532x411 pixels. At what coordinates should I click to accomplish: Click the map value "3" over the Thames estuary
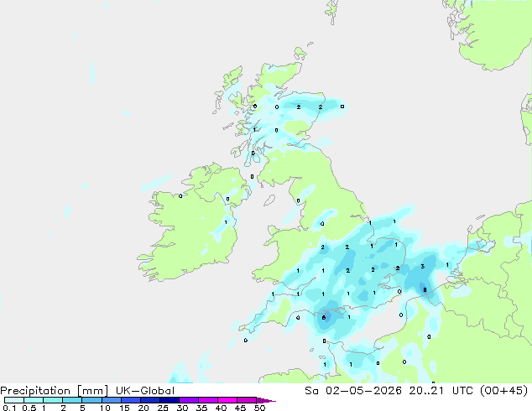pyautogui.click(x=423, y=267)
